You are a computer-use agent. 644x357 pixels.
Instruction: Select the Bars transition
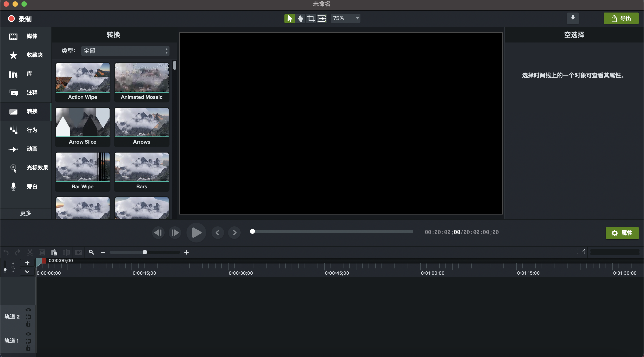[x=142, y=172]
